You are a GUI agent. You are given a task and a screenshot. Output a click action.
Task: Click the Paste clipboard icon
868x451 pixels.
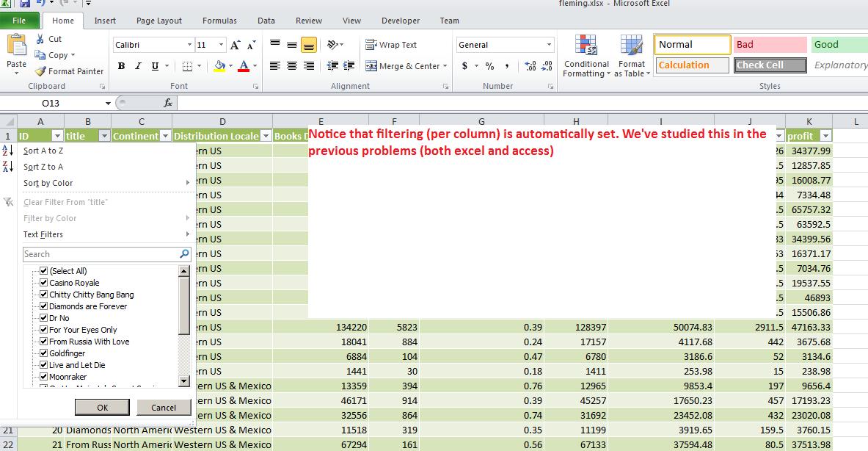pos(16,45)
